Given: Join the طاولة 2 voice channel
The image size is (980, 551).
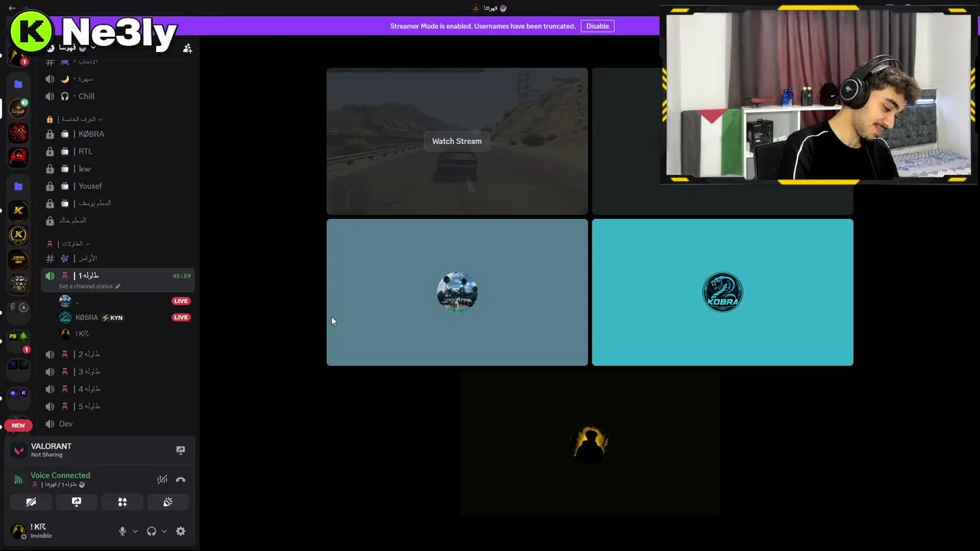Looking at the screenshot, I should point(118,354).
